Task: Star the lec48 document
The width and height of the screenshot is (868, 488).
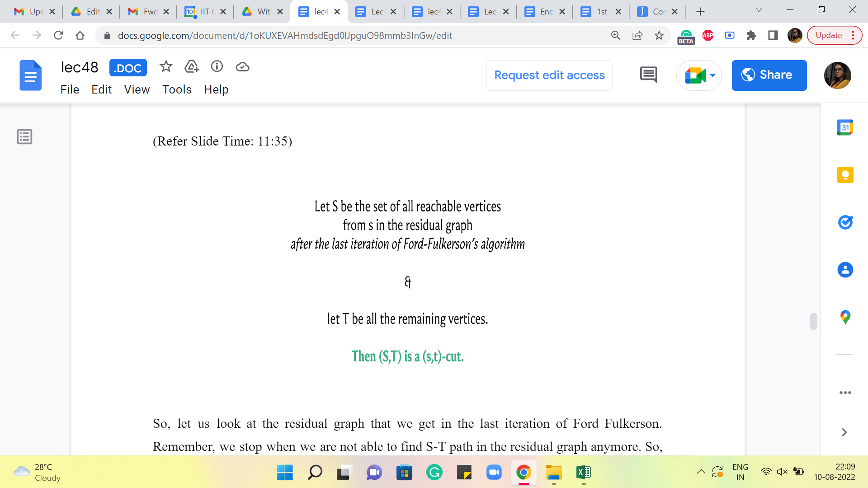Action: pos(166,67)
